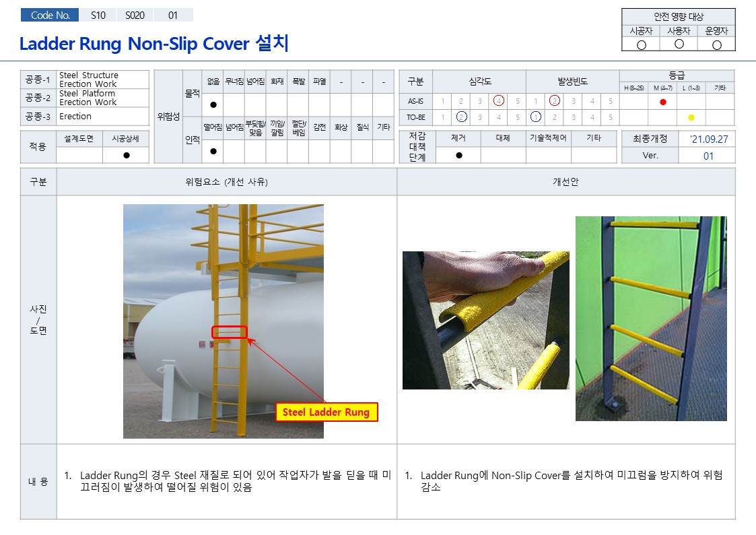The width and height of the screenshot is (756, 535).
Task: Click the 개선안 header
Action: tap(565, 182)
